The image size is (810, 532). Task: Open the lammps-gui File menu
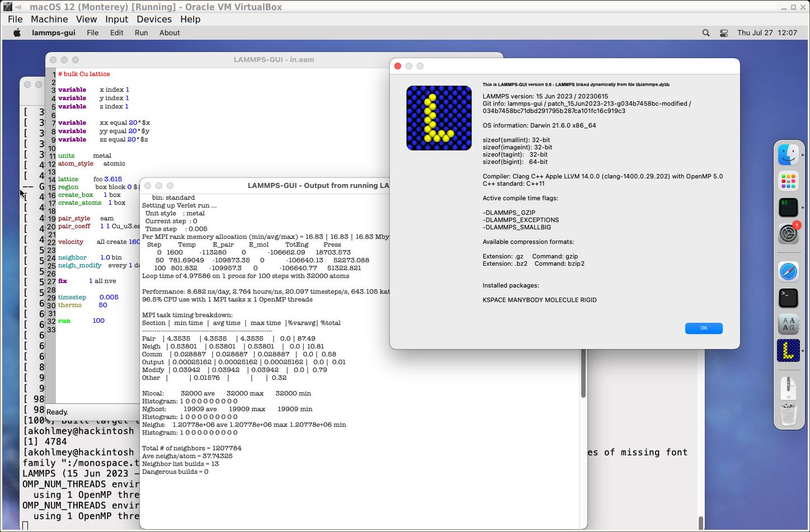click(x=93, y=33)
